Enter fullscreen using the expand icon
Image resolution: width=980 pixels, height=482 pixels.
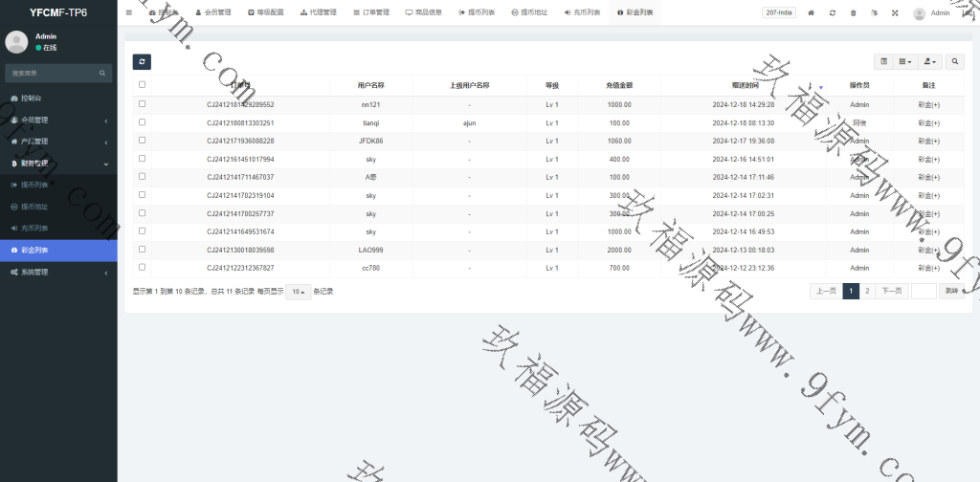895,13
